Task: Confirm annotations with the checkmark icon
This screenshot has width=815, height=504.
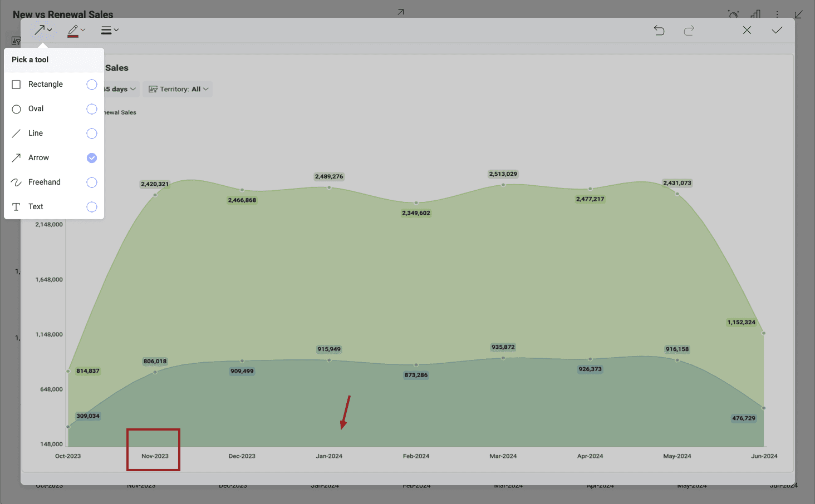Action: coord(777,30)
